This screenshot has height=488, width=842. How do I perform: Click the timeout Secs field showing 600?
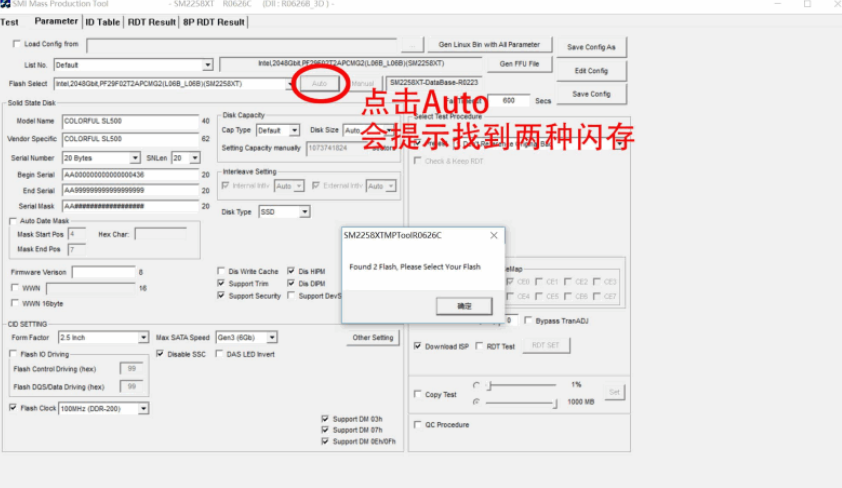pyautogui.click(x=509, y=101)
